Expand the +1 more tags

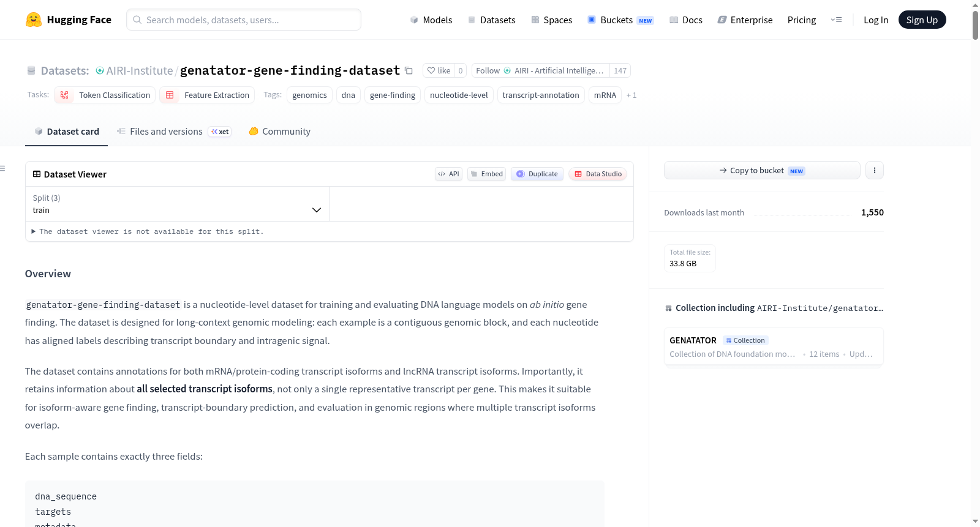pos(631,95)
